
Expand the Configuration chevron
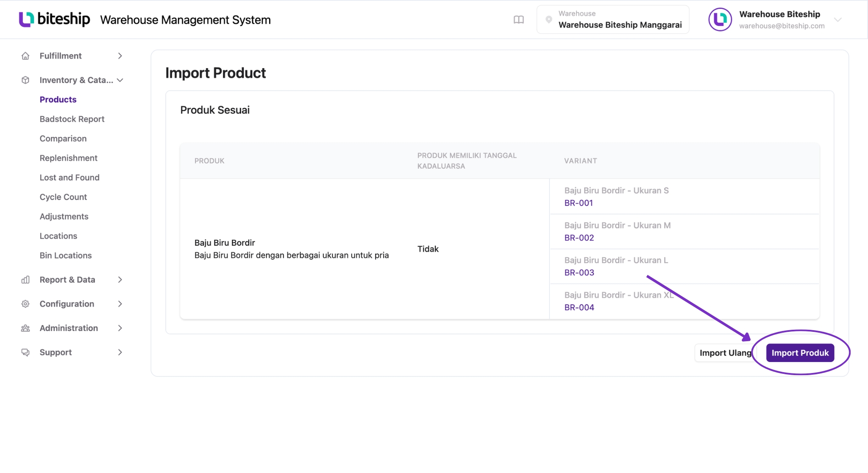click(120, 304)
